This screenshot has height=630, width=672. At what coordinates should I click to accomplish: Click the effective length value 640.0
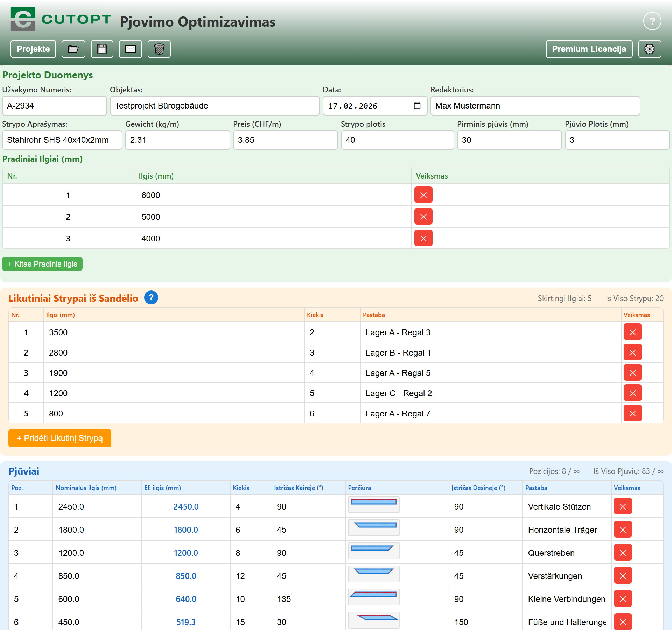[186, 599]
